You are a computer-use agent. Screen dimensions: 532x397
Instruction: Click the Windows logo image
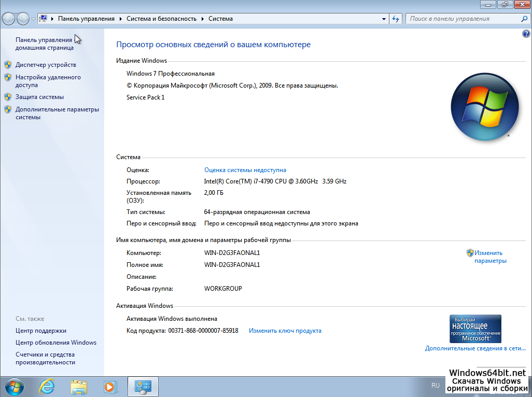[x=484, y=106]
